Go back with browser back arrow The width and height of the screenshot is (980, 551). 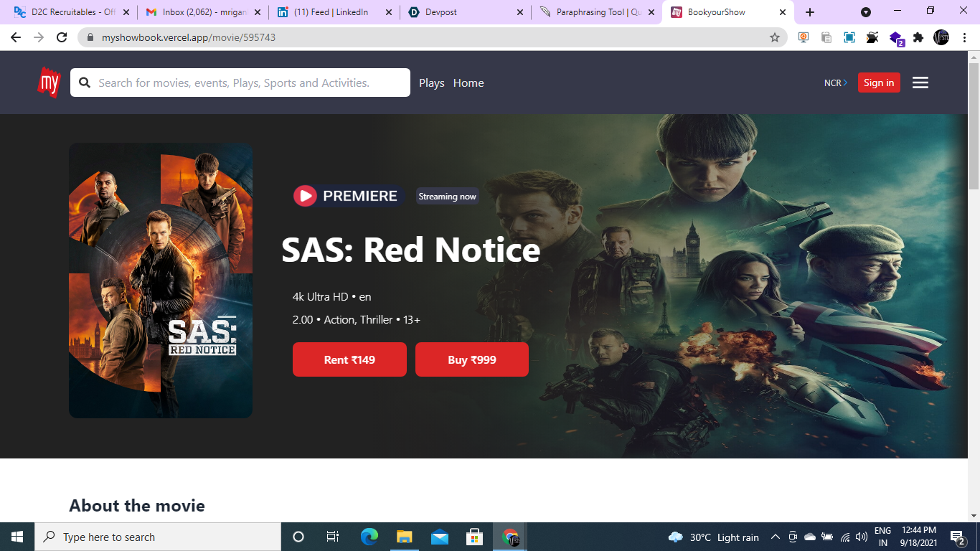pos(16,37)
